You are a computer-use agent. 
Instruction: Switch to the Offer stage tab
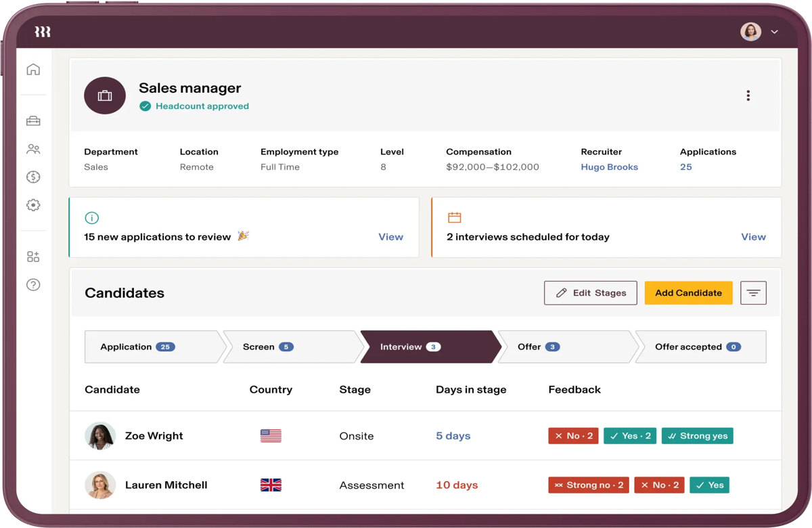(x=565, y=347)
